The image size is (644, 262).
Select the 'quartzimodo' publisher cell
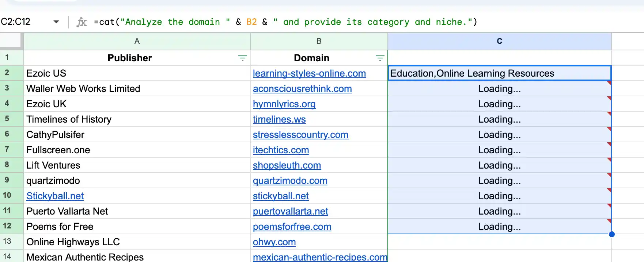[137, 181]
